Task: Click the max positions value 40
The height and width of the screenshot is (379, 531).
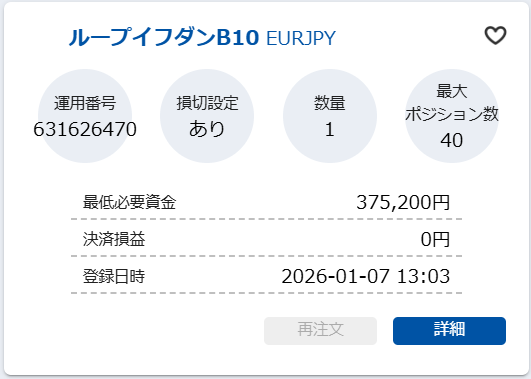Action: [452, 140]
